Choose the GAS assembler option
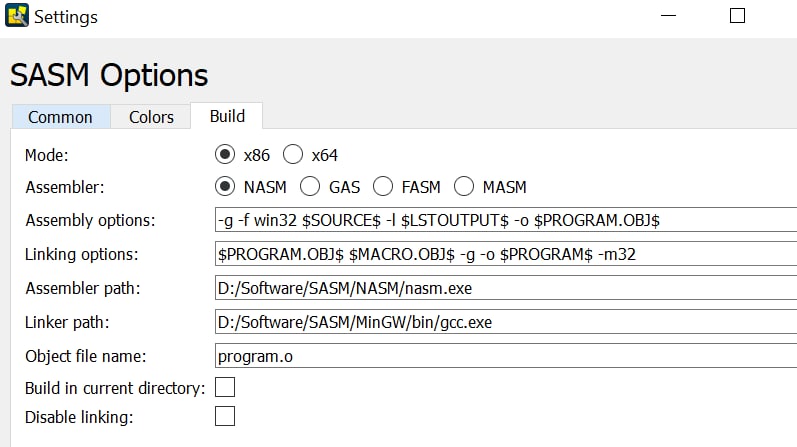797x447 pixels. 311,187
